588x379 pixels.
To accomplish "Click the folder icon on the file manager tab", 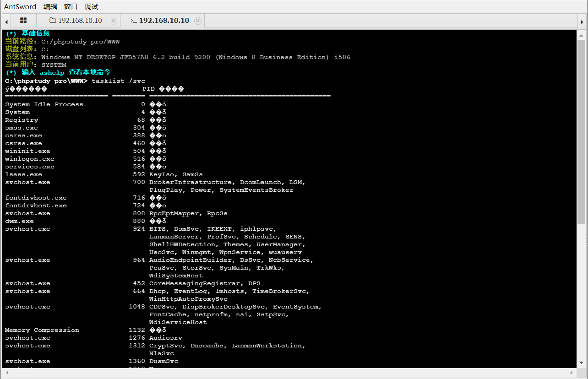I will [x=53, y=21].
